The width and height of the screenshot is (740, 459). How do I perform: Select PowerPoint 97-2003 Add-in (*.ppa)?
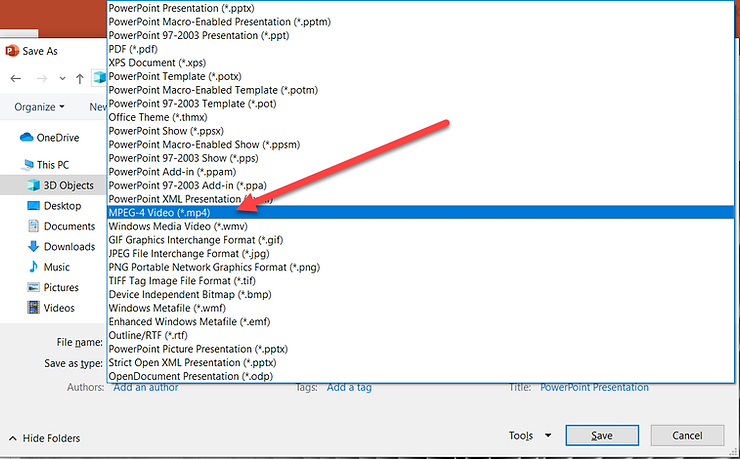420,186
